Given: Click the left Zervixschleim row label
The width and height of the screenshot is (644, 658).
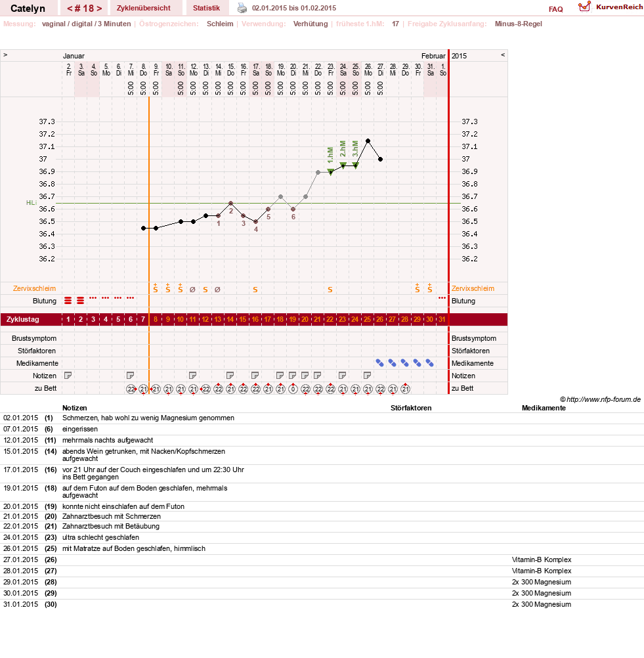Looking at the screenshot, I should click(34, 288).
